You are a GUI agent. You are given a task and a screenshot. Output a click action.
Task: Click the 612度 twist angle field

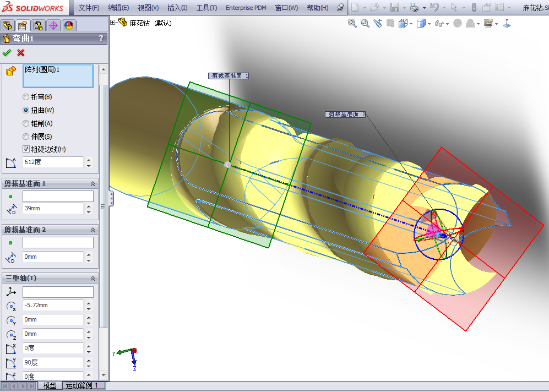(x=53, y=162)
